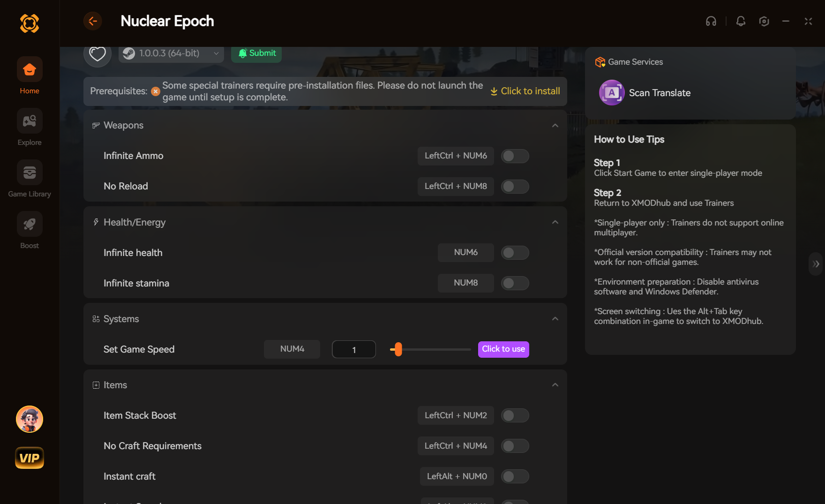Toggle No Reload on
The width and height of the screenshot is (825, 504).
(x=515, y=187)
